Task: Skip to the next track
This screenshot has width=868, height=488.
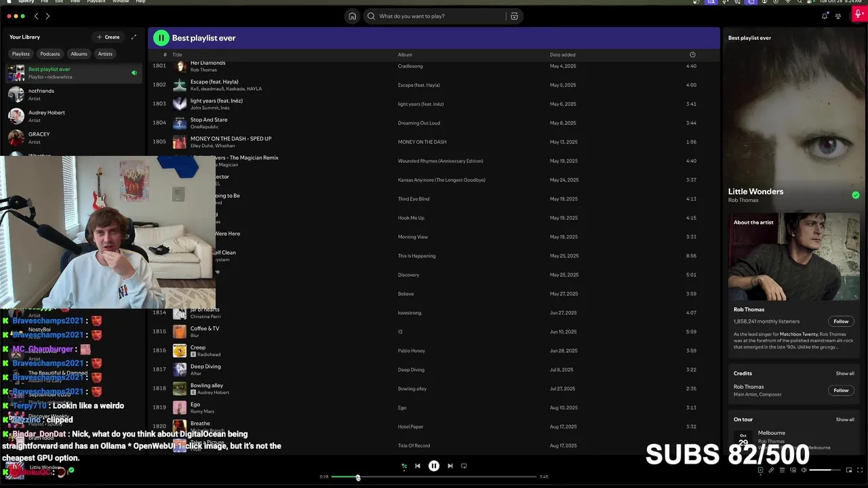Action: pos(450,466)
